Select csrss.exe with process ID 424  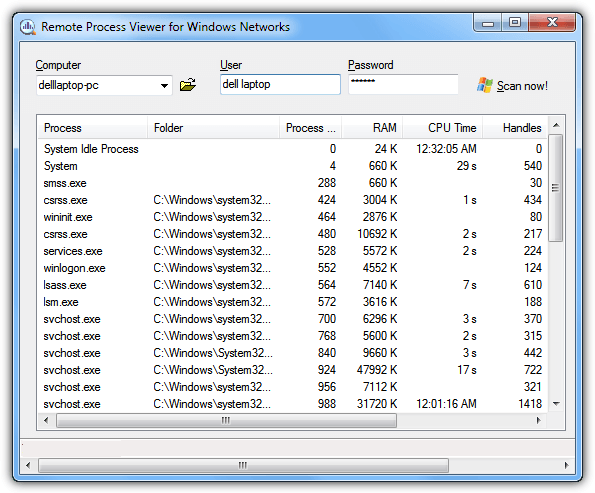293,200
